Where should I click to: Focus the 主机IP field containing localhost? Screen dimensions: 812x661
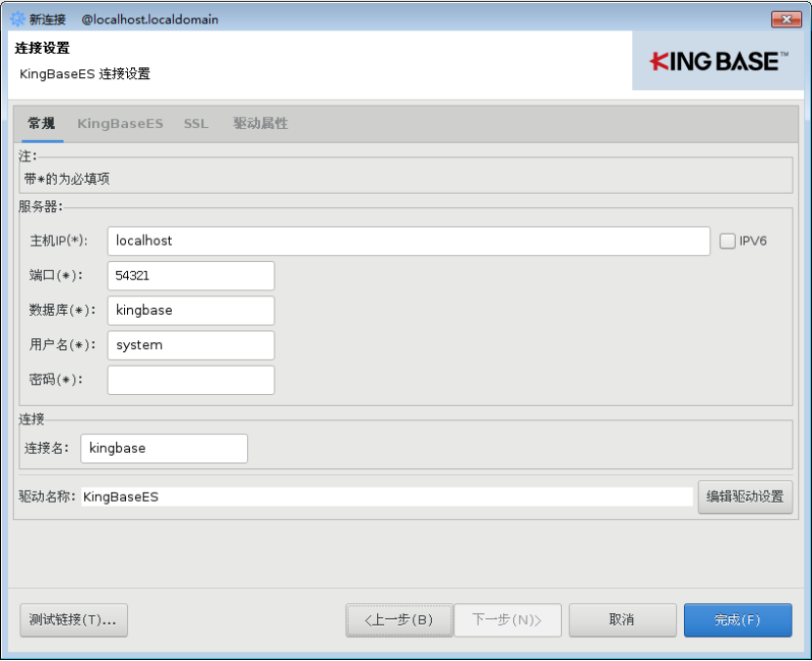[x=408, y=241]
